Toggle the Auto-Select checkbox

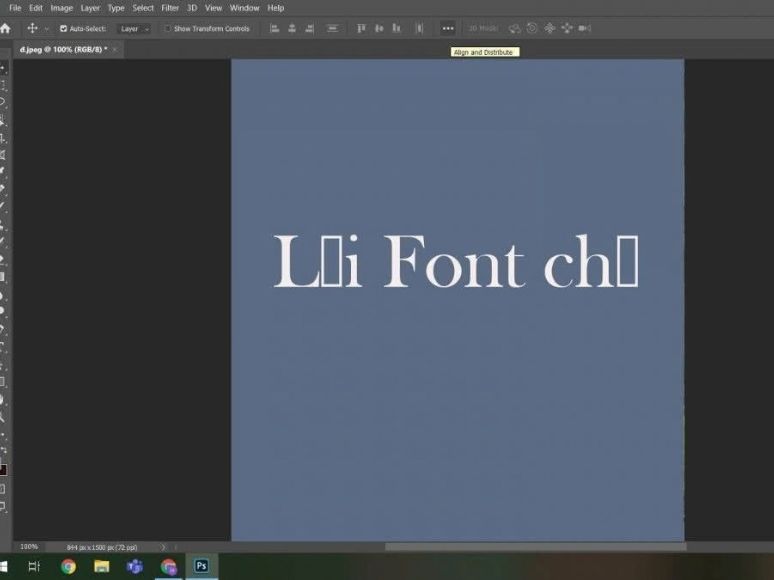click(63, 29)
